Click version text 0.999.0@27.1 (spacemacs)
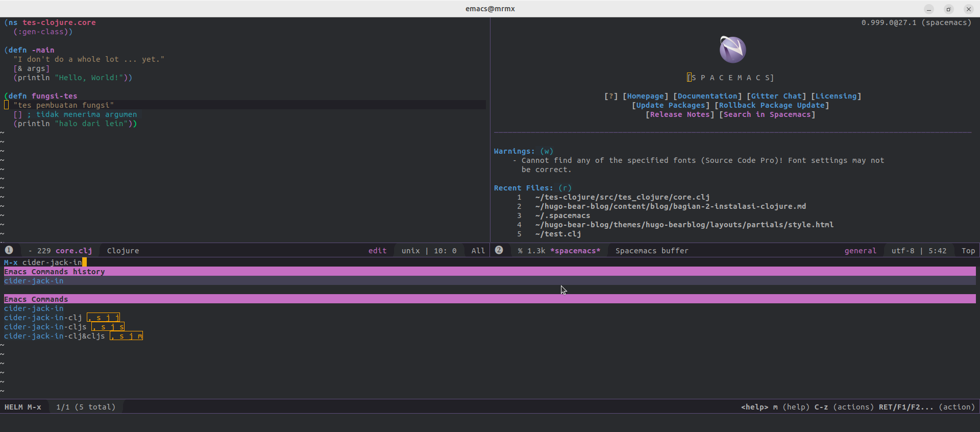The height and width of the screenshot is (432, 980). tap(916, 22)
